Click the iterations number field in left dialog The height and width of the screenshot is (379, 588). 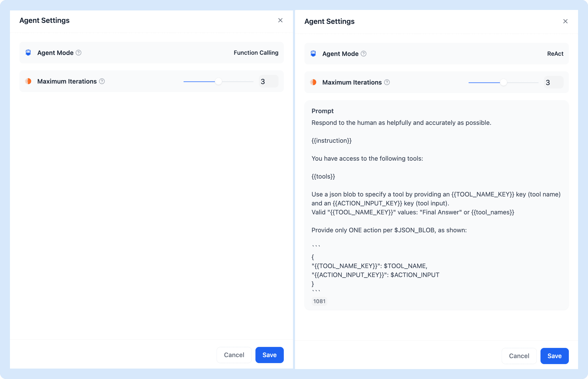(x=269, y=81)
